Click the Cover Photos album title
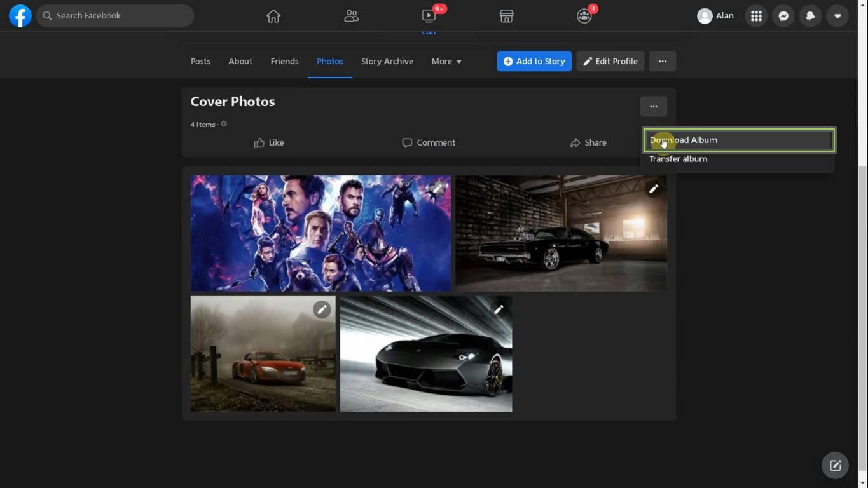 [x=233, y=102]
